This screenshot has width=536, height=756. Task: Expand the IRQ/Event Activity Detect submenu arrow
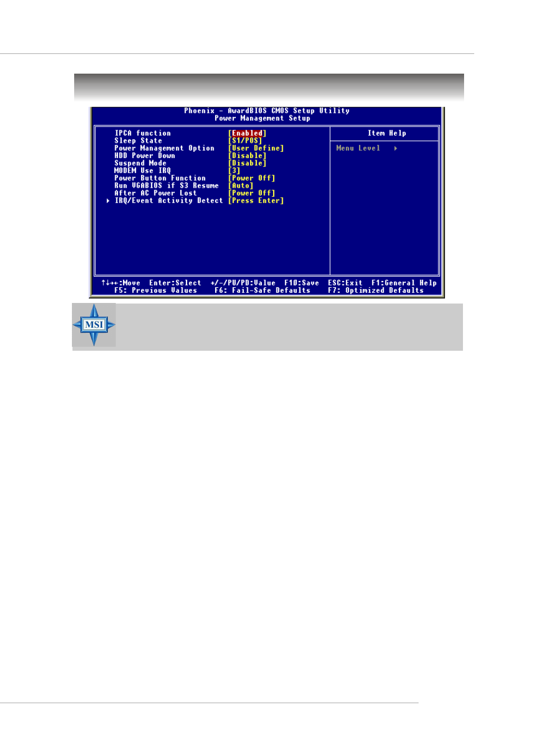108,201
